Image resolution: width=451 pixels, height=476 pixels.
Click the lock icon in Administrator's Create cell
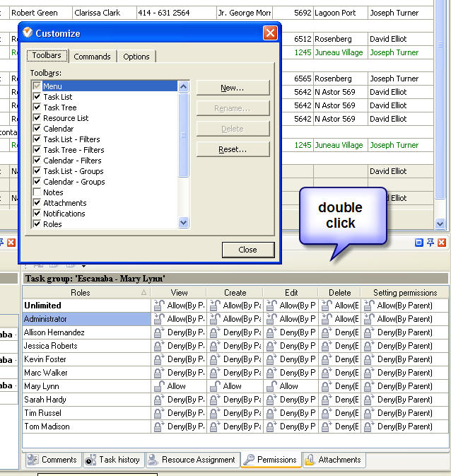[x=214, y=319]
